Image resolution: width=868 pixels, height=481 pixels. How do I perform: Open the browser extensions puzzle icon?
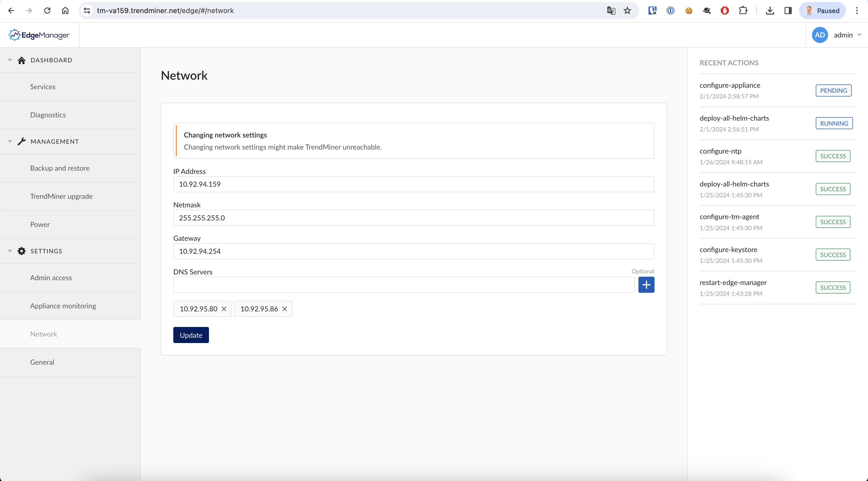(x=743, y=11)
